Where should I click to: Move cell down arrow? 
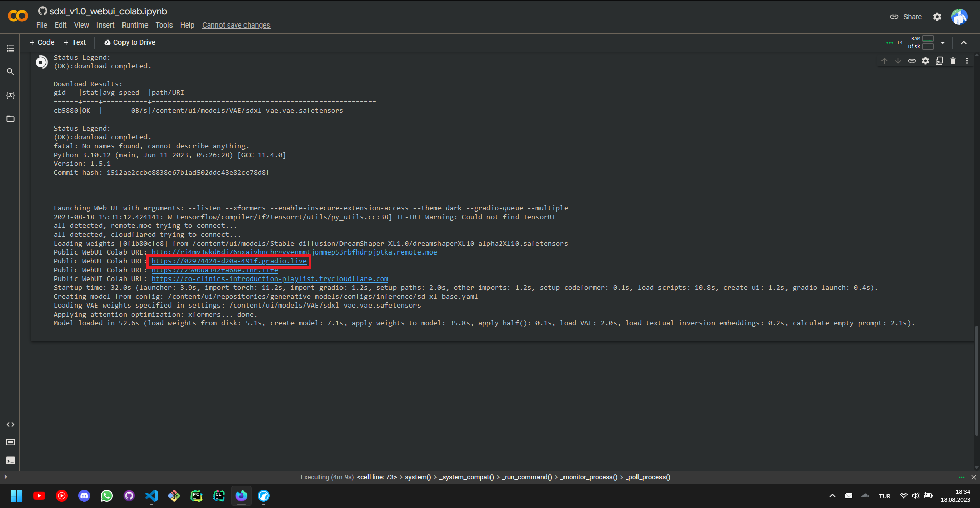coord(898,61)
